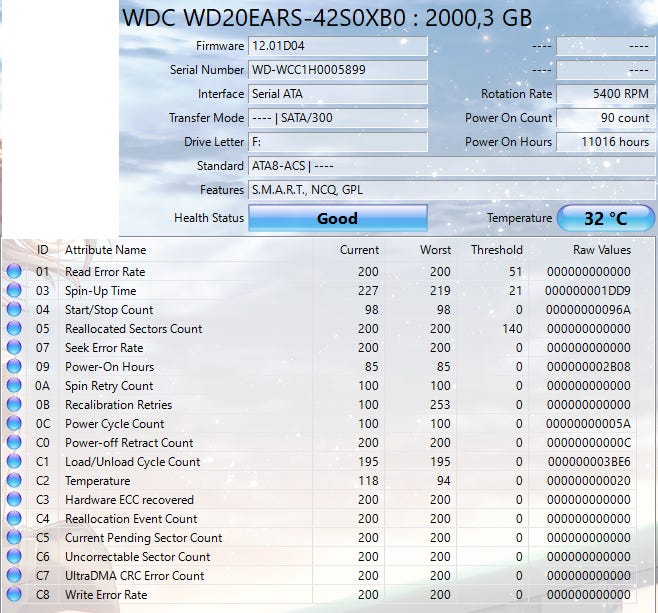Click the Firmware field 12.01D04
The width and height of the screenshot is (658, 613).
338,46
